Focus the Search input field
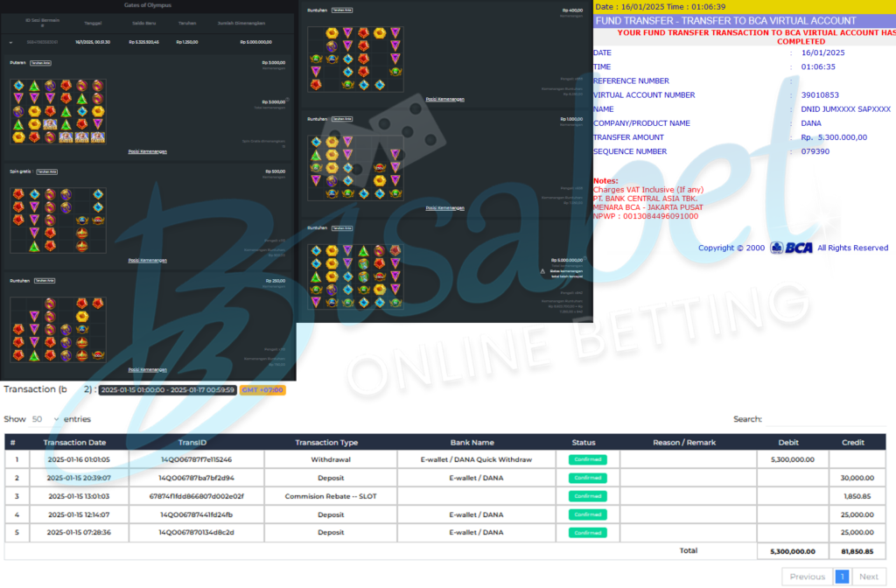Image resolution: width=896 pixels, height=588 pixels. (827, 420)
